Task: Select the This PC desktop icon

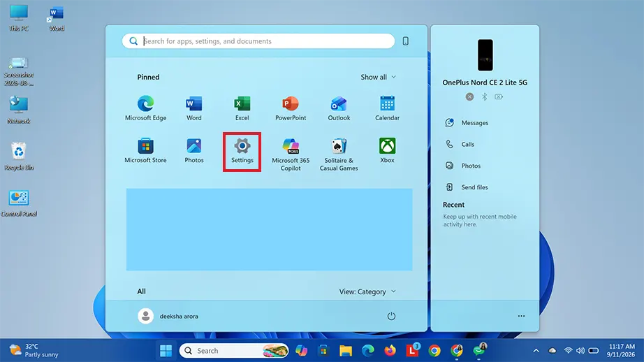Action: click(x=19, y=18)
